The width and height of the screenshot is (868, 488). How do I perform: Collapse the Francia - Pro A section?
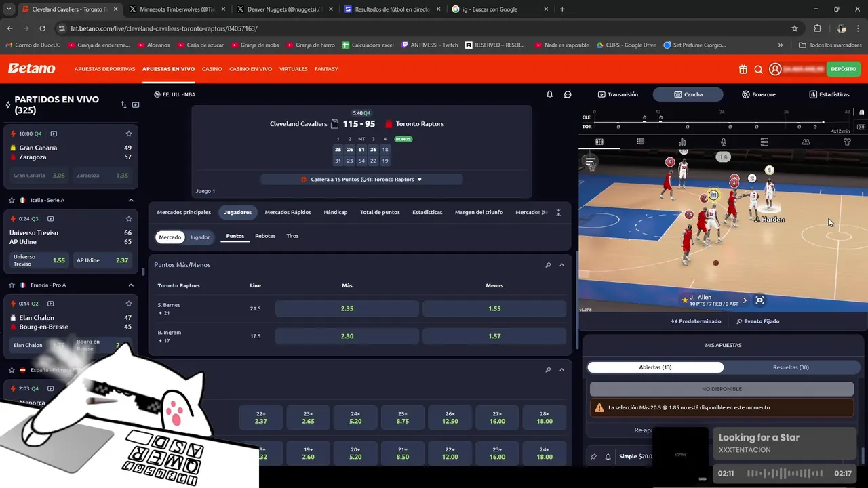click(131, 285)
